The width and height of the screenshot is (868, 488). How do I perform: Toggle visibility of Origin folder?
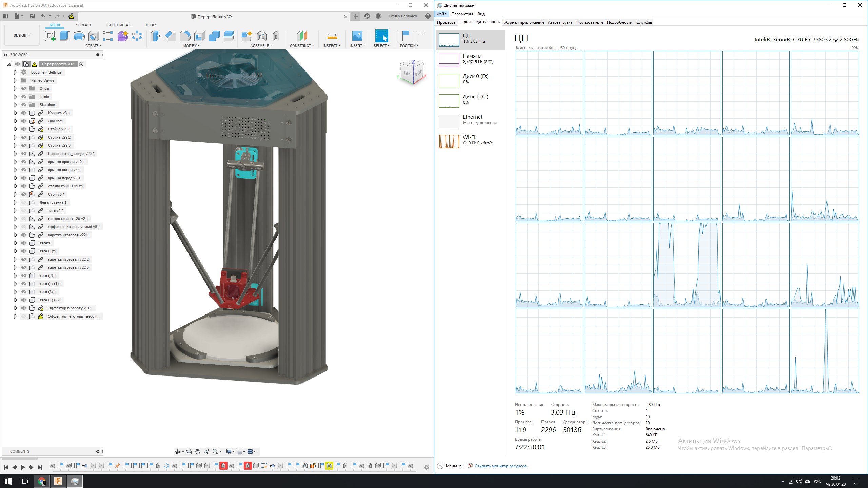[x=24, y=88]
